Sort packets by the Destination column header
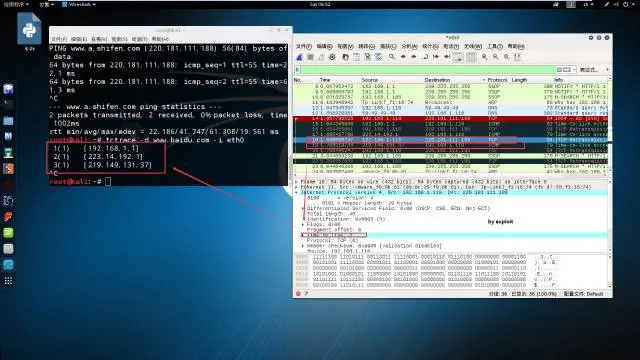 (437, 80)
